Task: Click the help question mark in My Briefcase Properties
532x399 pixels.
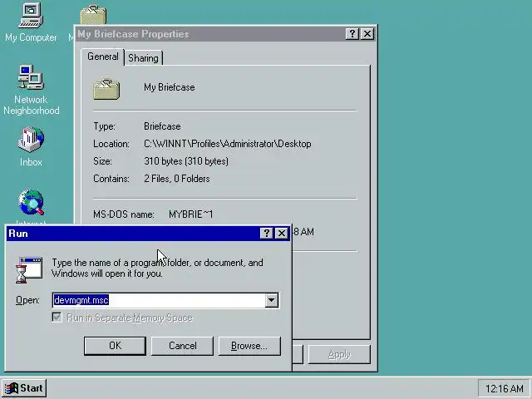Action: coord(352,34)
